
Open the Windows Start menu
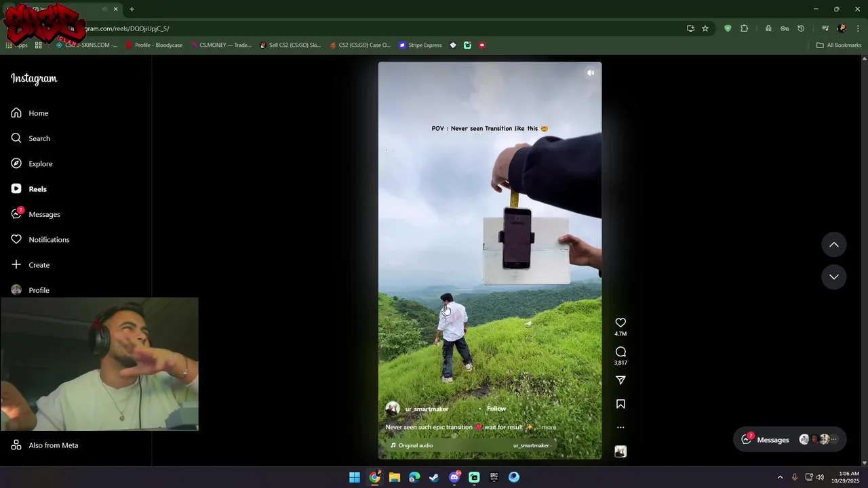(x=355, y=477)
